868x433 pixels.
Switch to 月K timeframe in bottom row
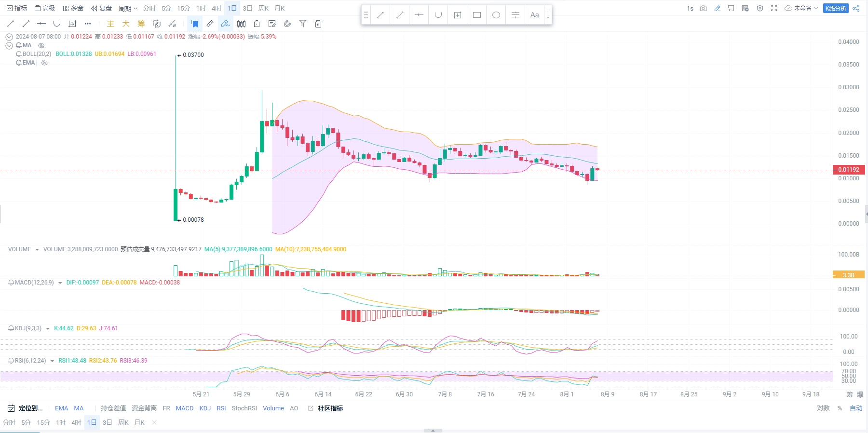[139, 423]
